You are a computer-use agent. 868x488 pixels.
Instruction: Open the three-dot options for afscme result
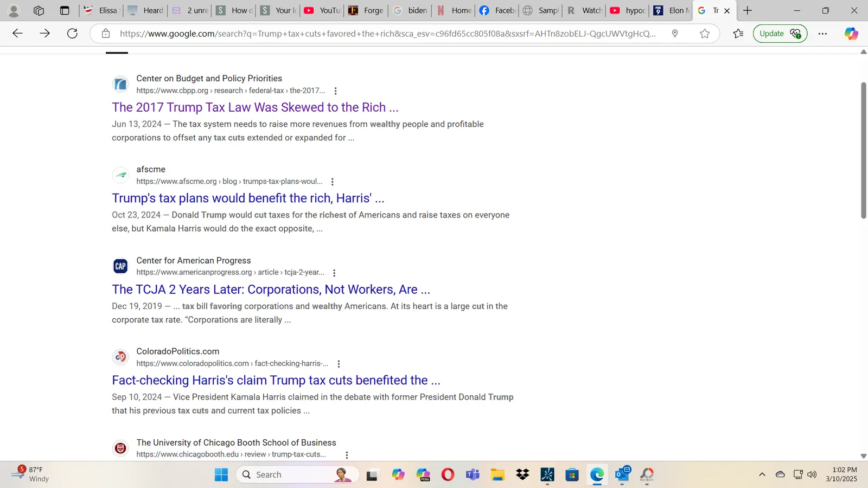tap(333, 182)
